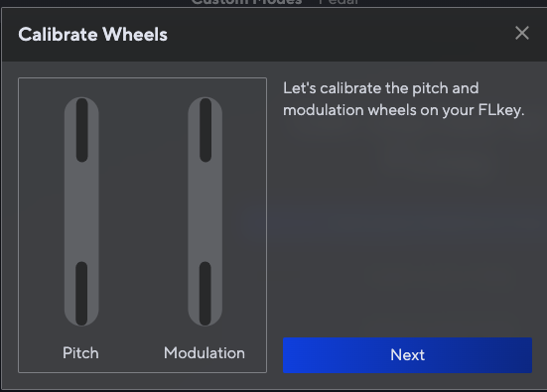This screenshot has width=547, height=392.
Task: Click the middle of the Modulation wheel
Action: (205, 211)
